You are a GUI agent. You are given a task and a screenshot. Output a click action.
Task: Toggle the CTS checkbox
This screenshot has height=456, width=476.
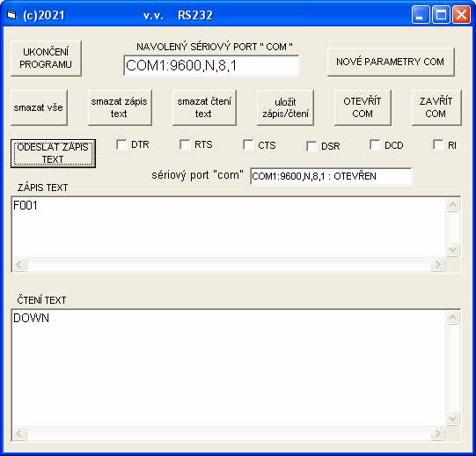pyautogui.click(x=248, y=145)
